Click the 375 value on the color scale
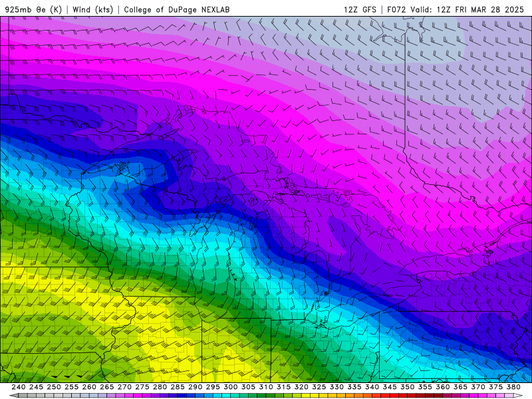Viewport: 532px width, 399px height. [x=495, y=387]
